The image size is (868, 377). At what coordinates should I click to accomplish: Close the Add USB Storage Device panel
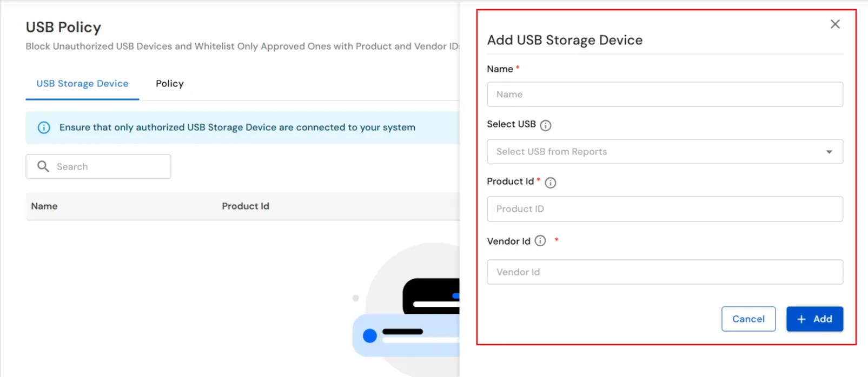[x=835, y=24]
